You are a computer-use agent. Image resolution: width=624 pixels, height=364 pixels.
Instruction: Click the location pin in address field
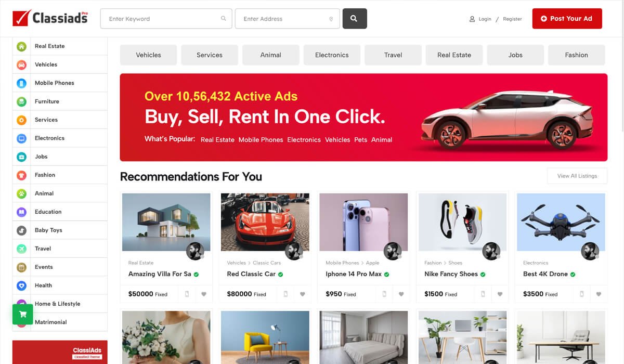pos(331,19)
